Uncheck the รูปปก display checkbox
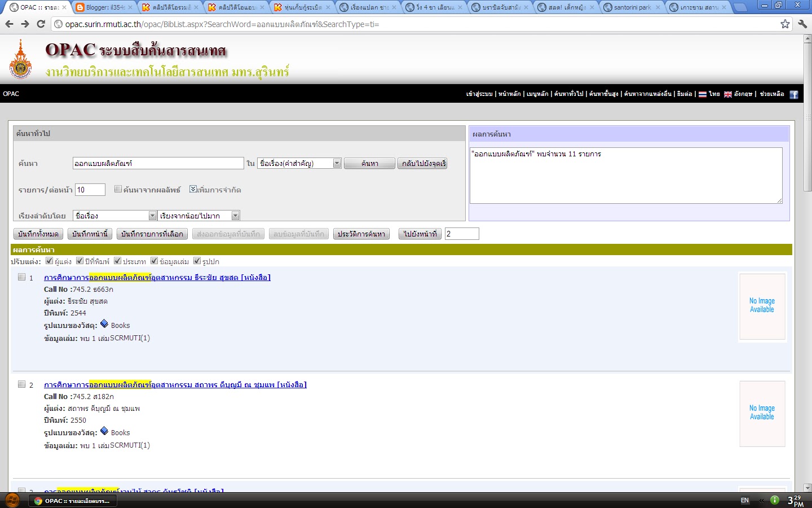The image size is (812, 508). coord(197,261)
